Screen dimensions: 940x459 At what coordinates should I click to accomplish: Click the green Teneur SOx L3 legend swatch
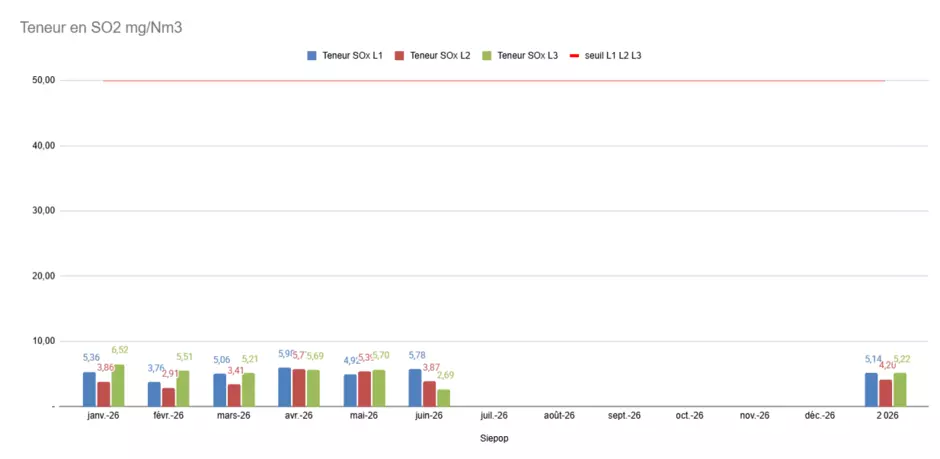[487, 55]
